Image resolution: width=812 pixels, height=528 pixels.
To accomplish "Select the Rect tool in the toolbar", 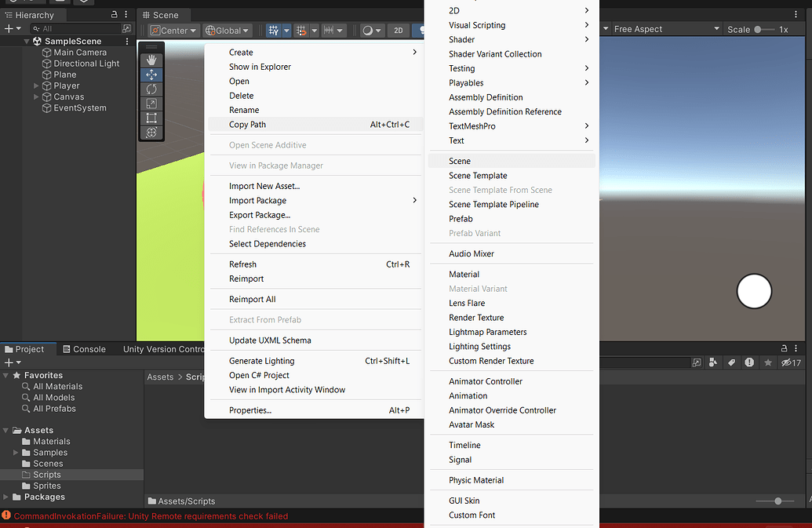I will point(151,117).
